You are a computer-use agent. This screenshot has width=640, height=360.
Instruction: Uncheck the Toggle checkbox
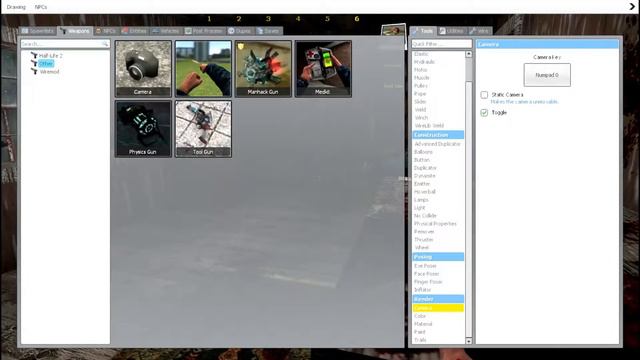484,113
